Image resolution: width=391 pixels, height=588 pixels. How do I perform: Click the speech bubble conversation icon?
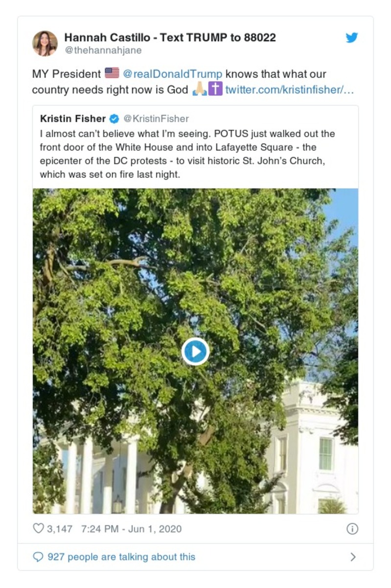click(x=38, y=557)
